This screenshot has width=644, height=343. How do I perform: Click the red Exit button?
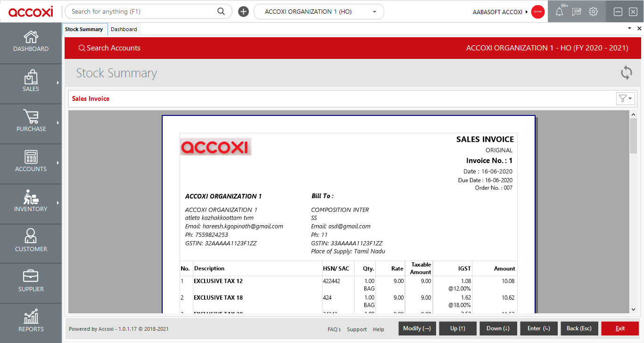click(x=620, y=328)
